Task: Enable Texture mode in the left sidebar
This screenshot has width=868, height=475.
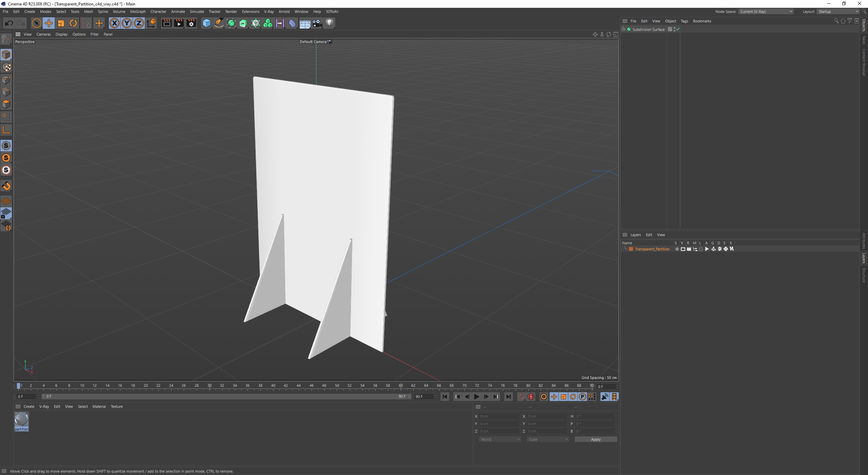Action: pyautogui.click(x=6, y=67)
